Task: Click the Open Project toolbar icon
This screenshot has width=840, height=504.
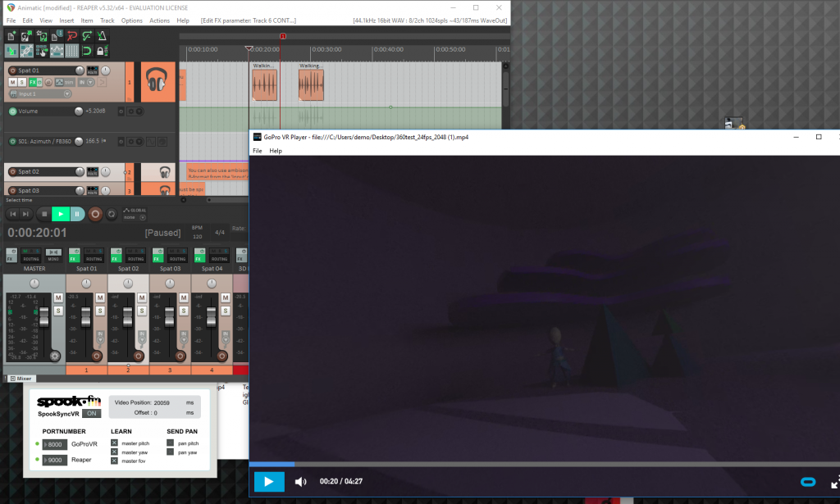Action: pos(26,36)
